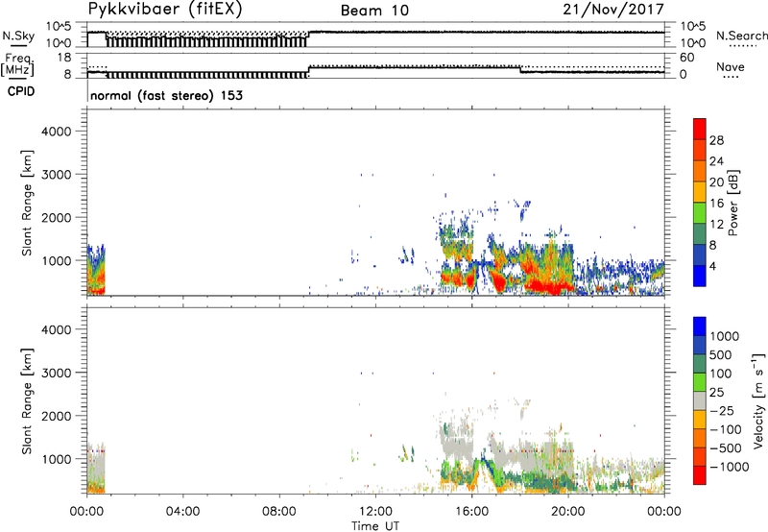Click Velocity panel 'Slant Range [km]' axis label
Screen dimensions: 768x532
[27, 400]
